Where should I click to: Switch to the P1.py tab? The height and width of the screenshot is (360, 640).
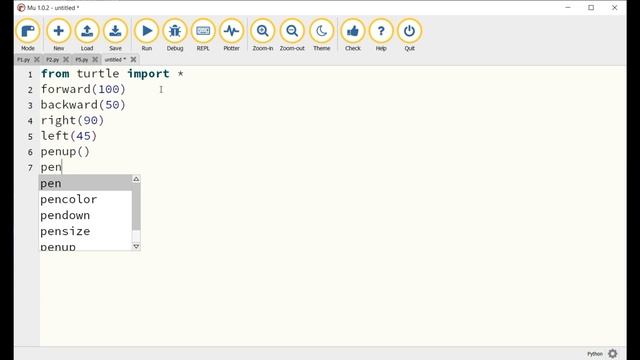pyautogui.click(x=23, y=60)
